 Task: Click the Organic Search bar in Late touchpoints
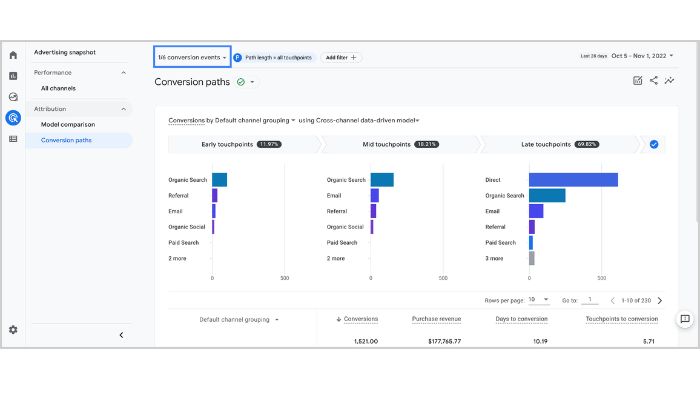[547, 196]
